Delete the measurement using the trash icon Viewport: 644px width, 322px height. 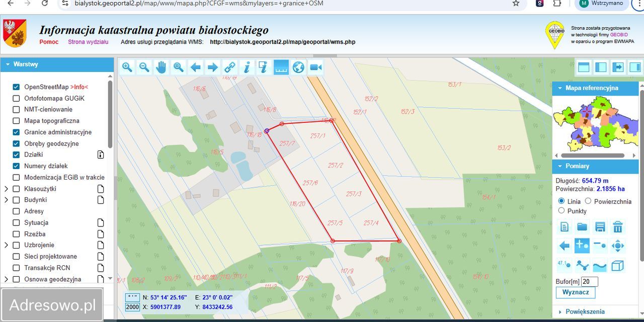pyautogui.click(x=618, y=227)
